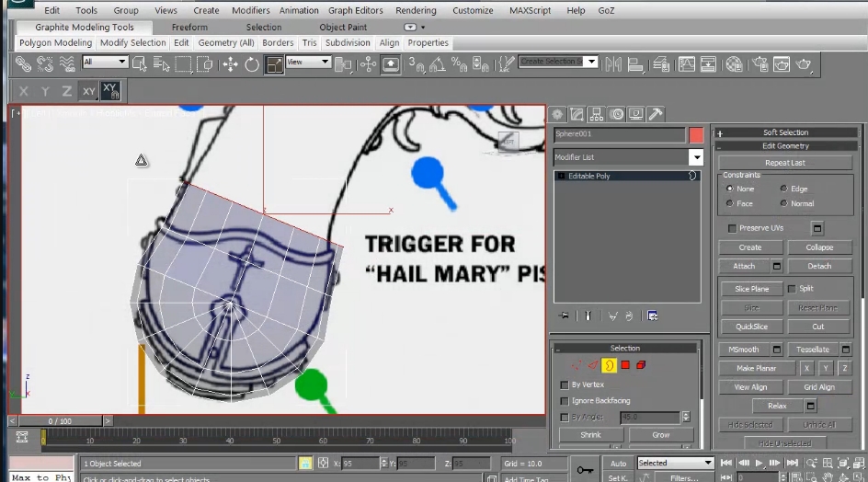Expand the Soft Selection rollout
Screen dimensions: 868x482
pos(786,132)
